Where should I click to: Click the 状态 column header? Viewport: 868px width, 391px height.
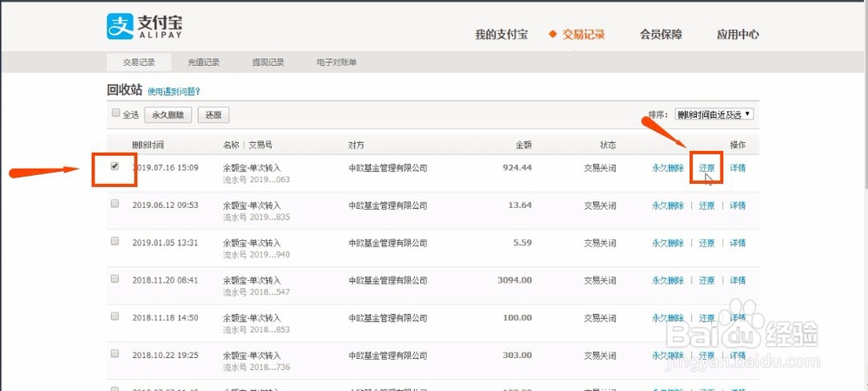(608, 145)
